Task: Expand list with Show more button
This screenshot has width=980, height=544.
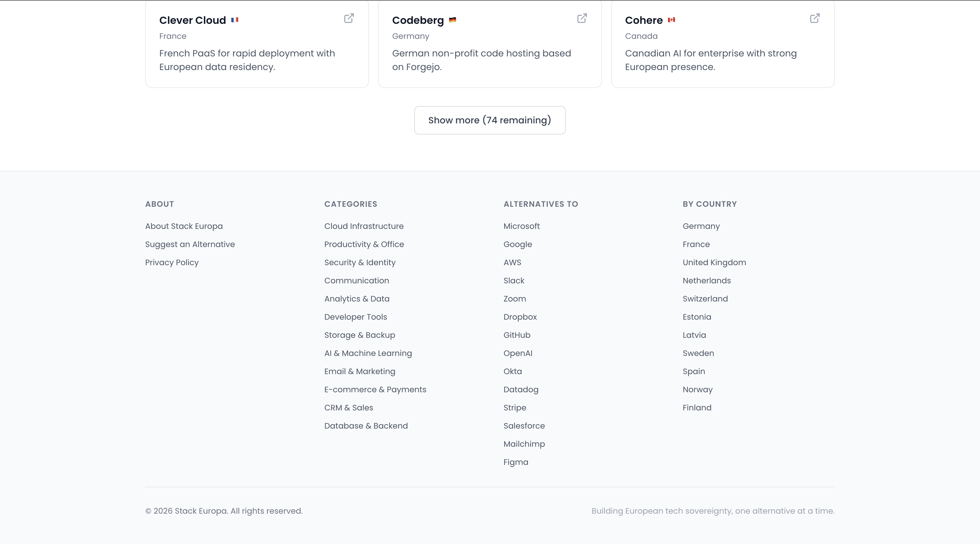Action: pos(490,120)
